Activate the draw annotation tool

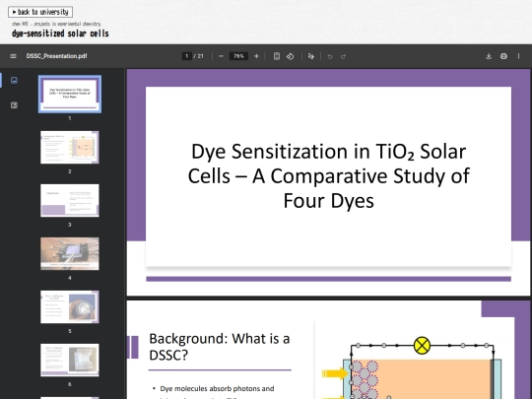point(310,56)
